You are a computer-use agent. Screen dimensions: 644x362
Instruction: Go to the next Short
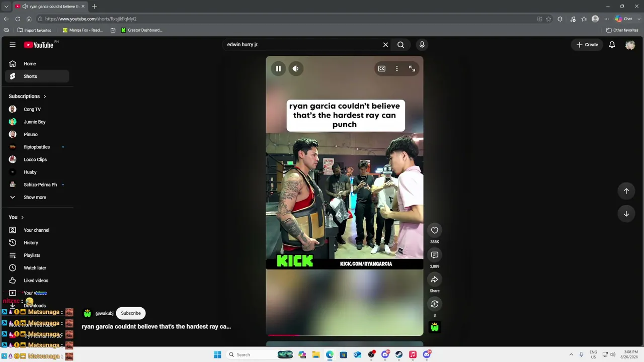626,214
